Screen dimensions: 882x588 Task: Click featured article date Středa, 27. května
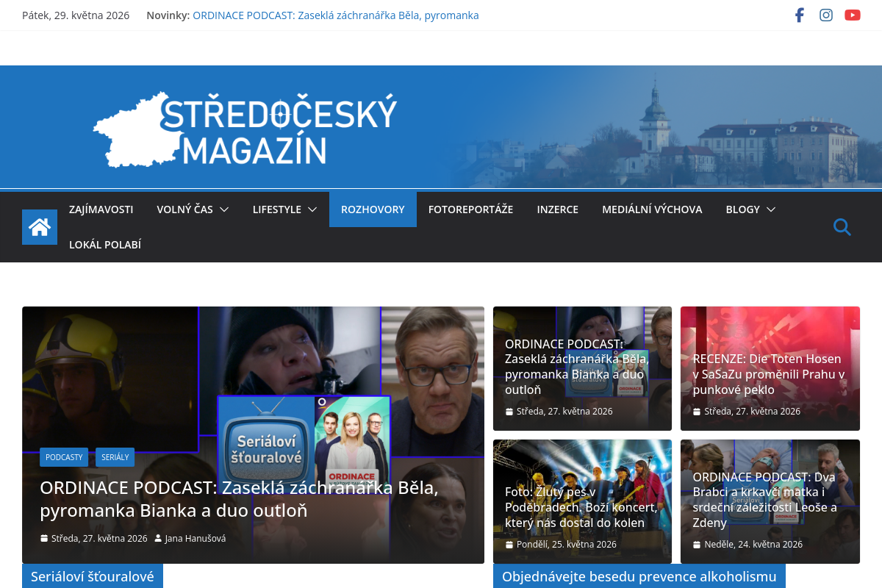click(99, 538)
